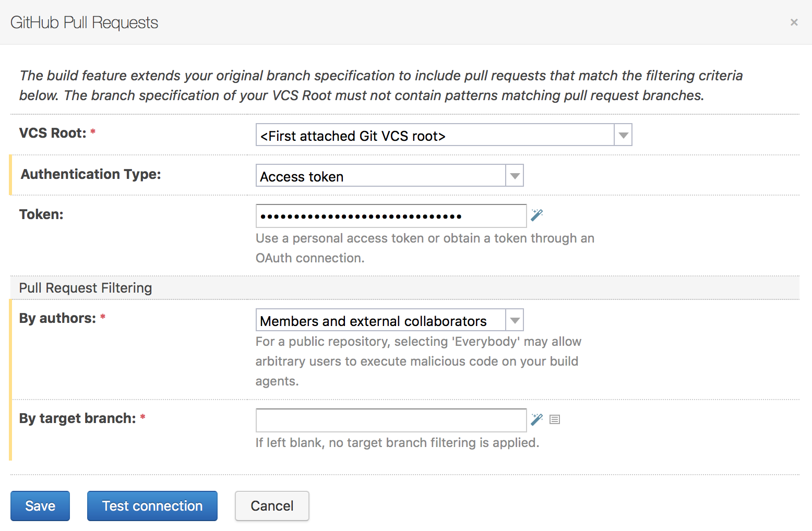Open the By authors dropdown
812x531 pixels.
point(389,320)
